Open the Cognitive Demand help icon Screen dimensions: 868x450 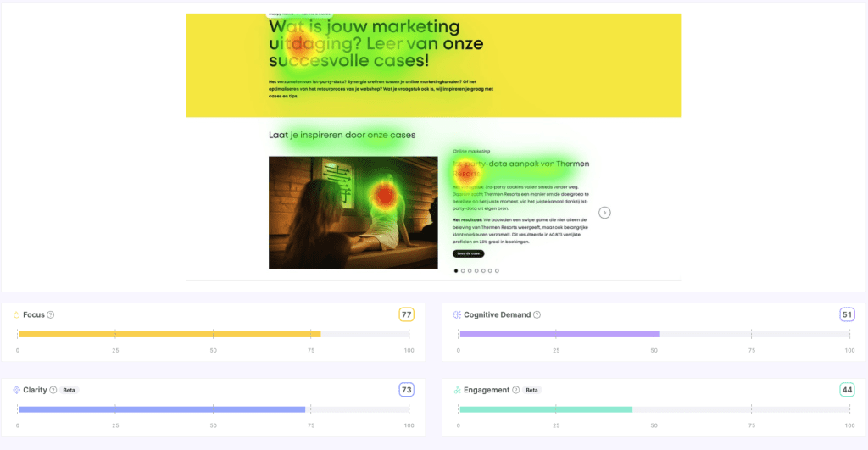(537, 315)
